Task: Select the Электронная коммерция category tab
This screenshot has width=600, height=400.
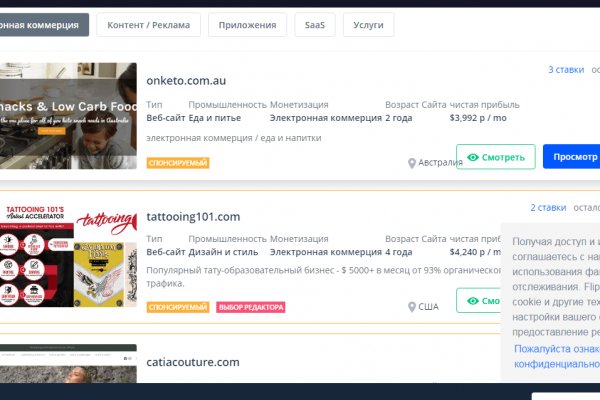Action: pyautogui.click(x=44, y=25)
